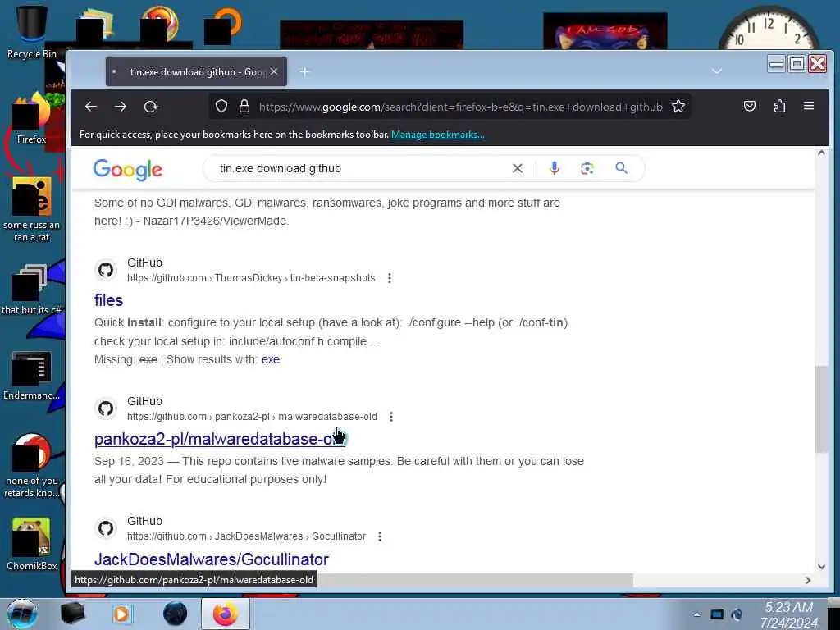This screenshot has width=840, height=630.
Task: Start voice search with microphone icon
Action: coord(555,168)
